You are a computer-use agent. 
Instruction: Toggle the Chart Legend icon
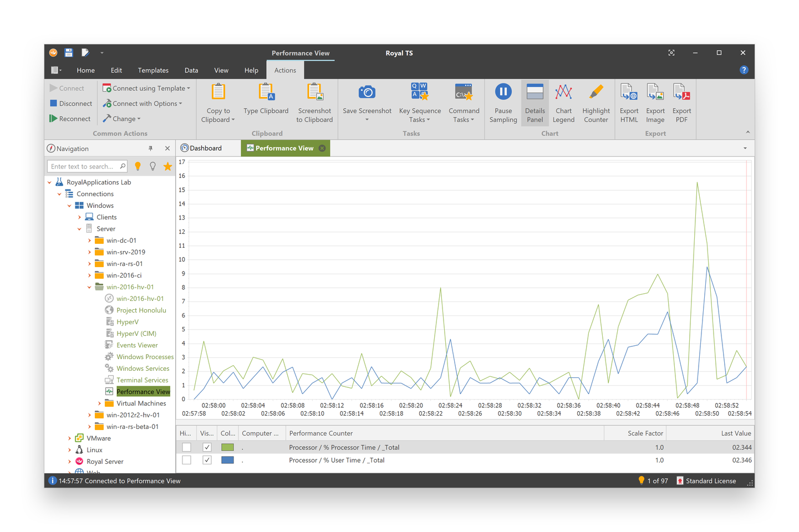click(563, 93)
